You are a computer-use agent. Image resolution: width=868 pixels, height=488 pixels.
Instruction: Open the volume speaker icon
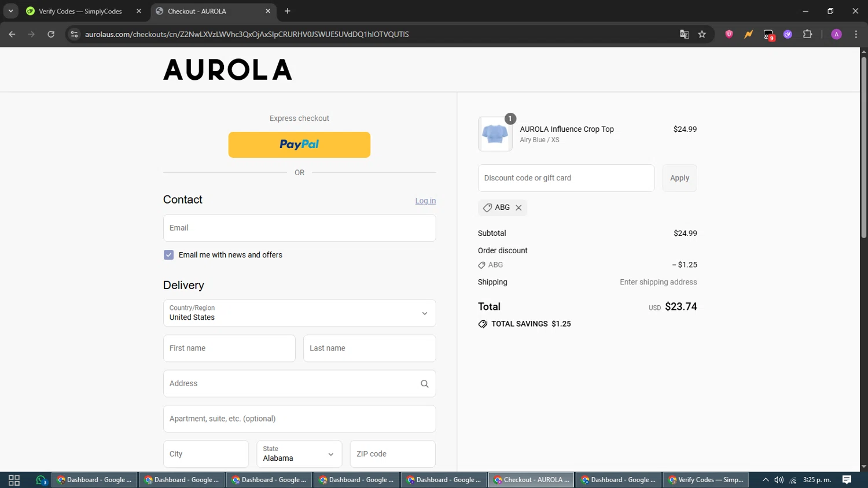[x=779, y=480]
